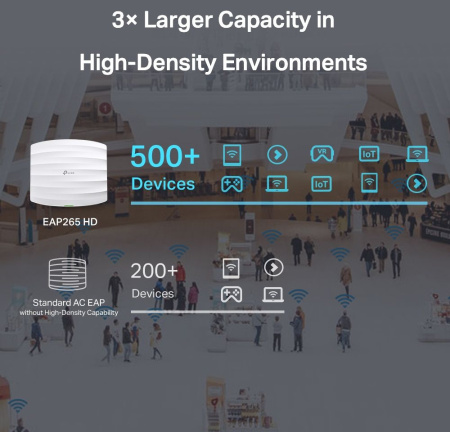
Task: Click the blue play icon under the upper-row laptop
Action: pos(417,183)
